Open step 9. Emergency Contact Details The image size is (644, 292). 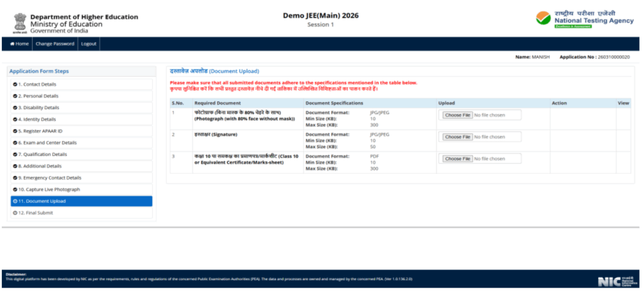(x=81, y=177)
